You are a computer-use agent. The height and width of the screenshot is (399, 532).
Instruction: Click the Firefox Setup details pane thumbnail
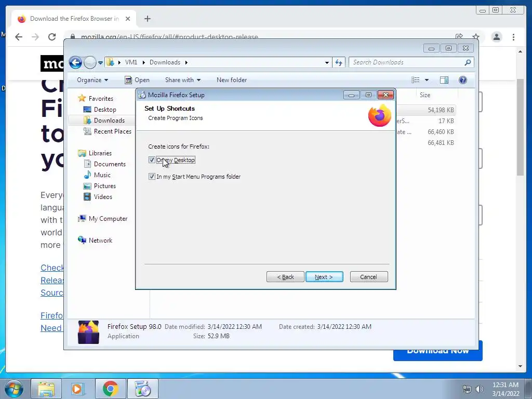pos(88,332)
